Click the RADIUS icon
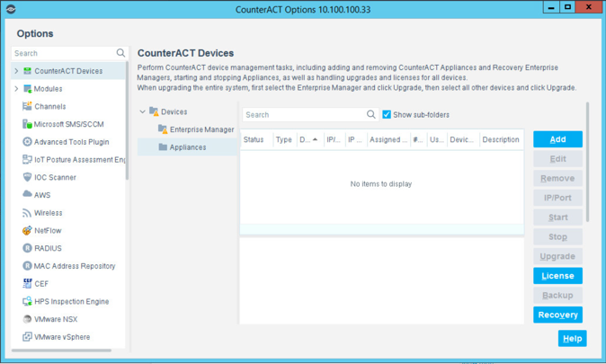Image resolution: width=606 pixels, height=364 pixels. click(27, 248)
